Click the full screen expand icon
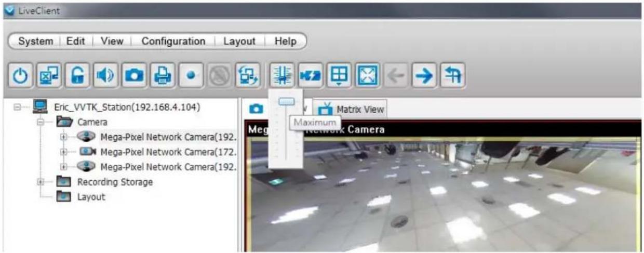Image resolution: width=644 pixels, height=253 pixels. 369,76
